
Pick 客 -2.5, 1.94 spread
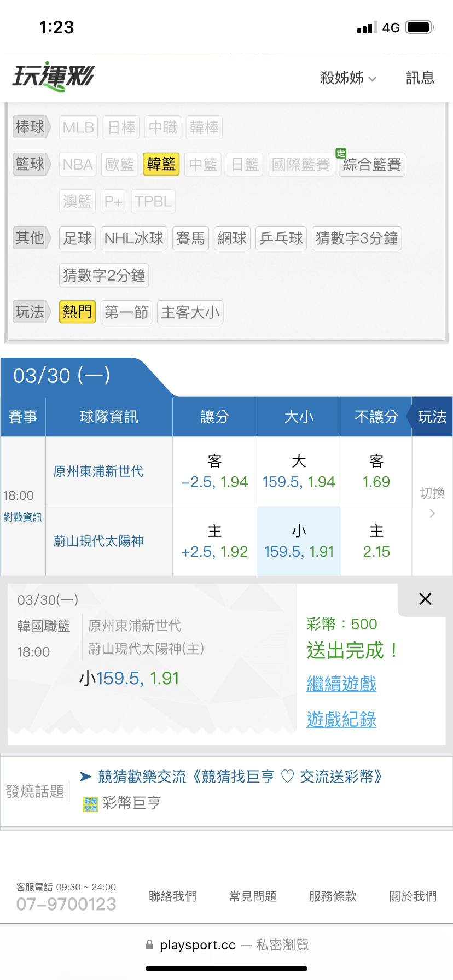214,471
